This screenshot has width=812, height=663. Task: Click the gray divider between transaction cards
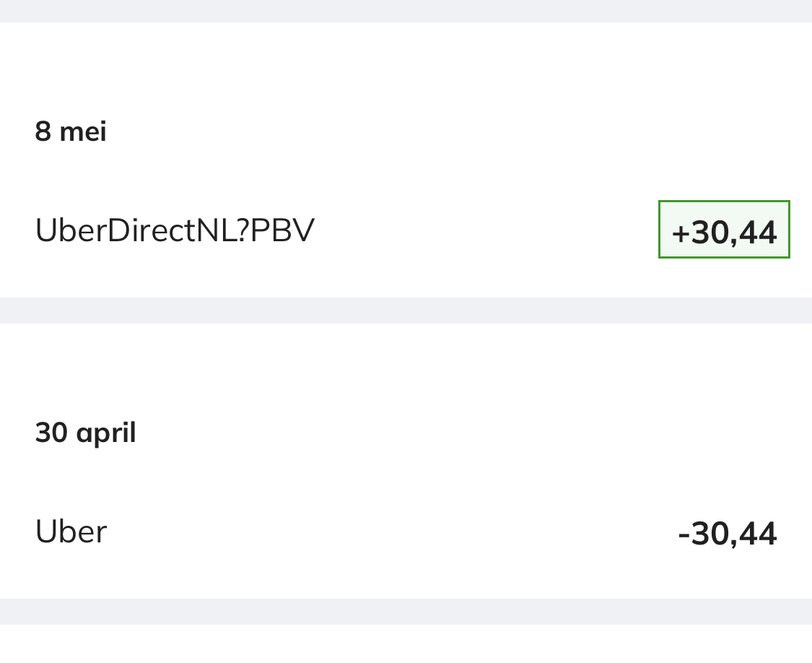pyautogui.click(x=406, y=311)
